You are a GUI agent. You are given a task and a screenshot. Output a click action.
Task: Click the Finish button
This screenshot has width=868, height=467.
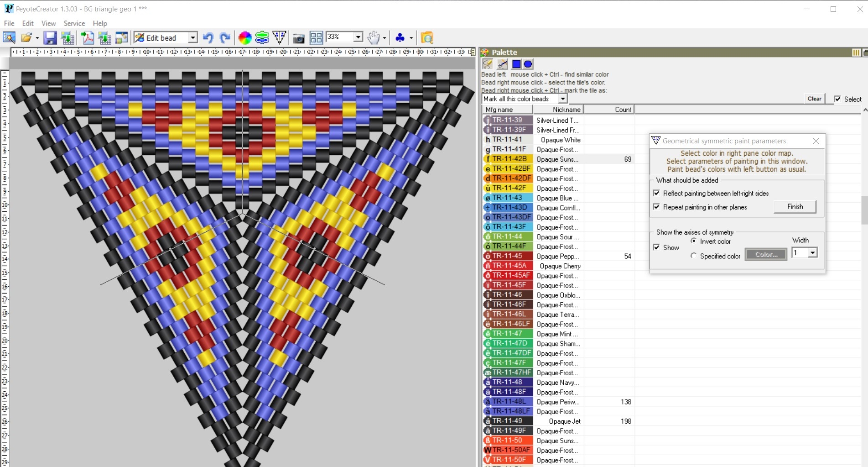(795, 206)
